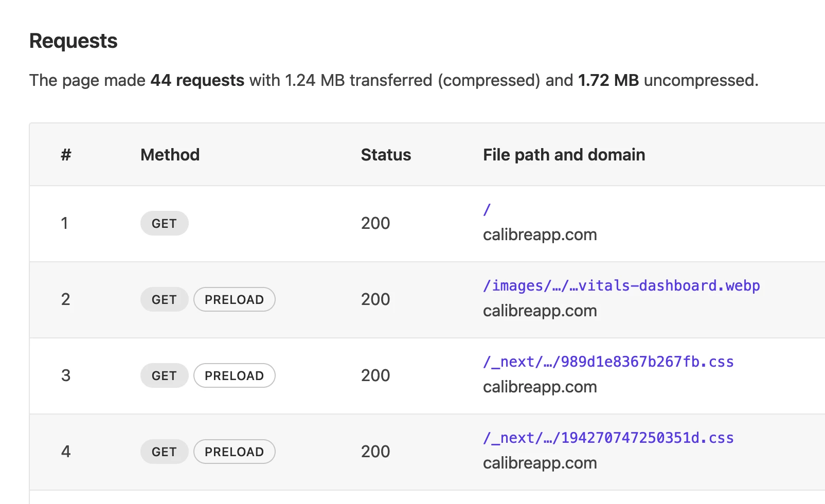The width and height of the screenshot is (825, 504).
Task: Click the GET badge on request 2
Action: [164, 299]
